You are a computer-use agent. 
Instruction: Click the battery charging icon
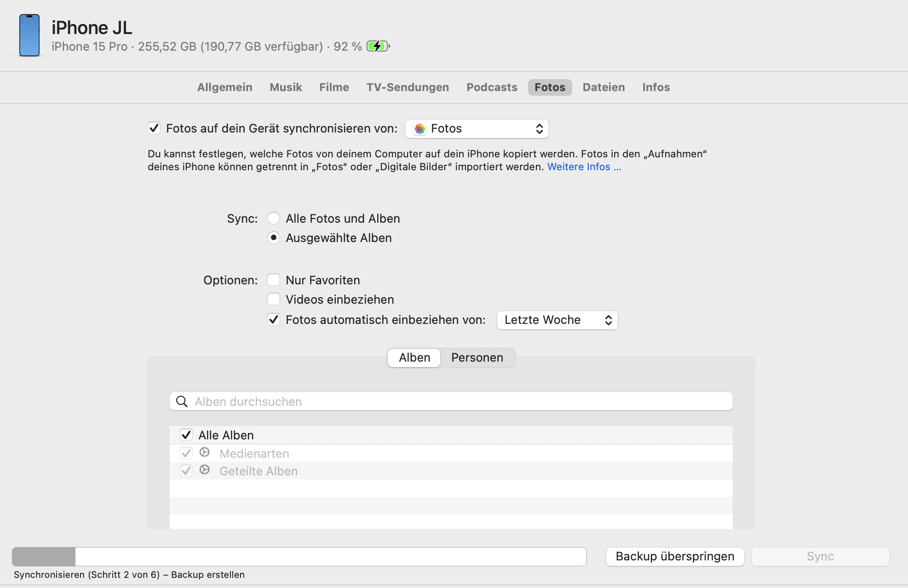pos(378,46)
